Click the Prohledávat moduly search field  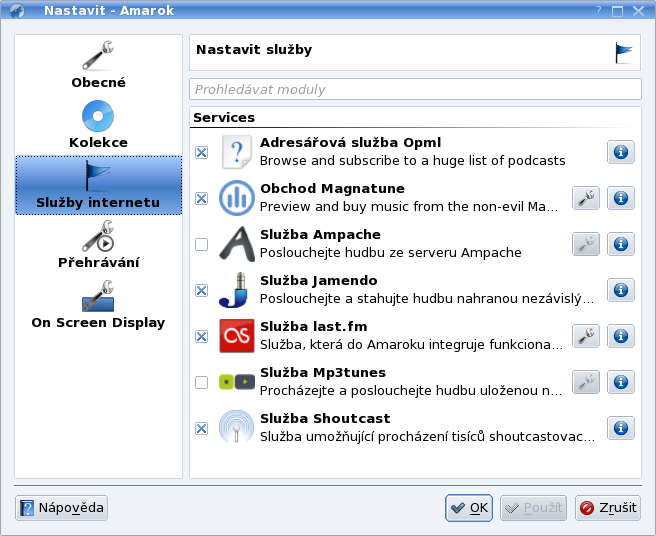[x=415, y=89]
